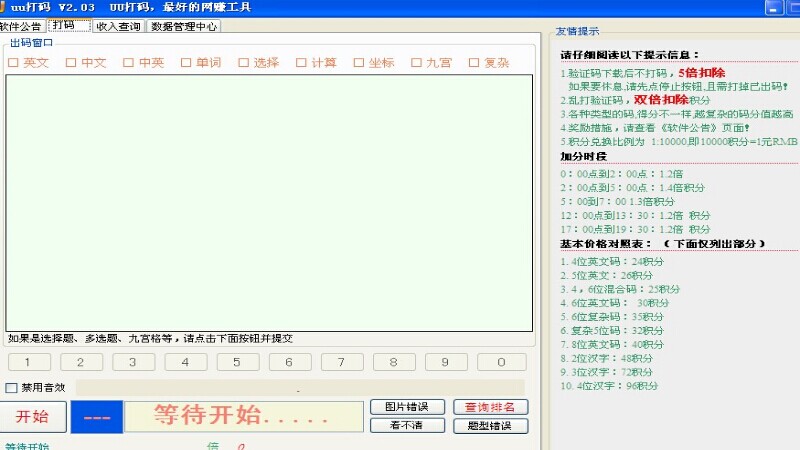Click the 5位英文：26积分 line
This screenshot has width=800, height=450.
tap(606, 276)
